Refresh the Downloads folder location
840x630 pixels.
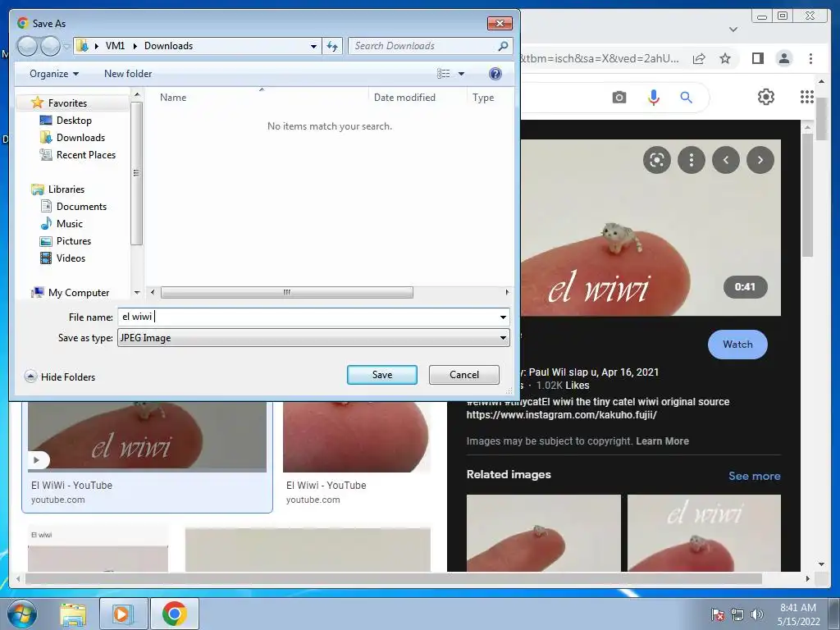tap(333, 46)
